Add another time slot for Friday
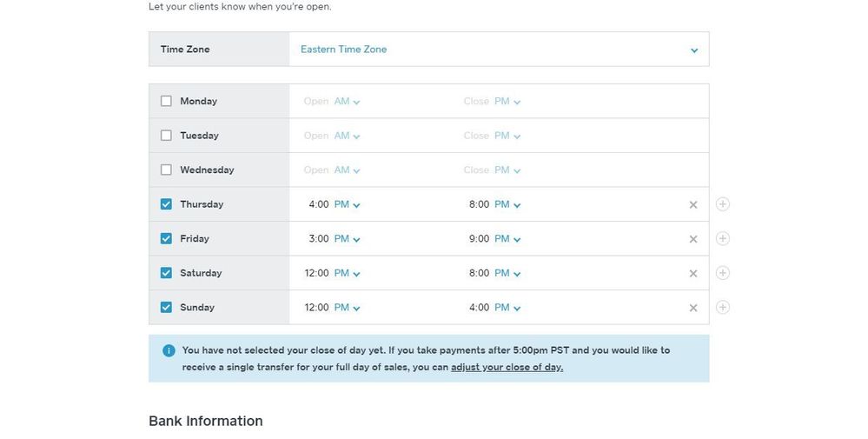Screen dimensions: 868x439 pos(723,238)
